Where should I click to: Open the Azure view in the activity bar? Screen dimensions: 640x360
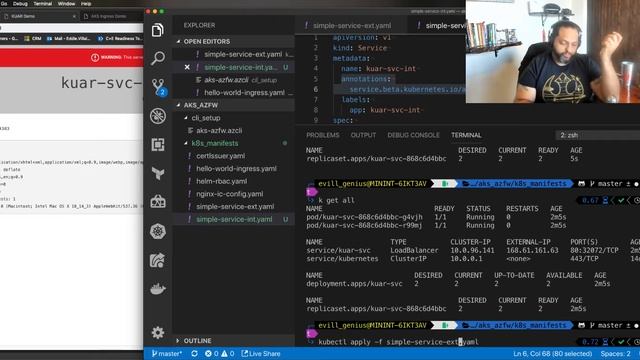click(x=158, y=202)
